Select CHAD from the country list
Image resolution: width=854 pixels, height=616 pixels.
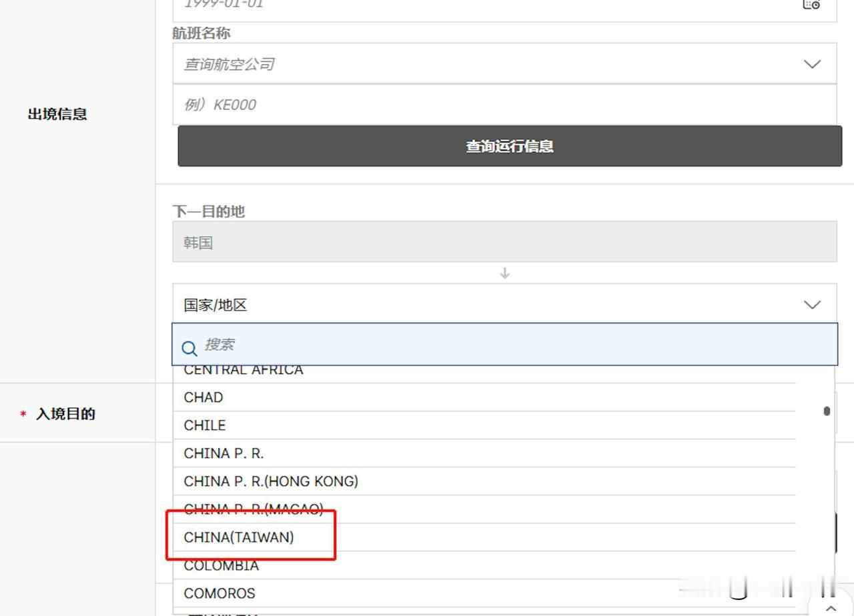pyautogui.click(x=267, y=397)
